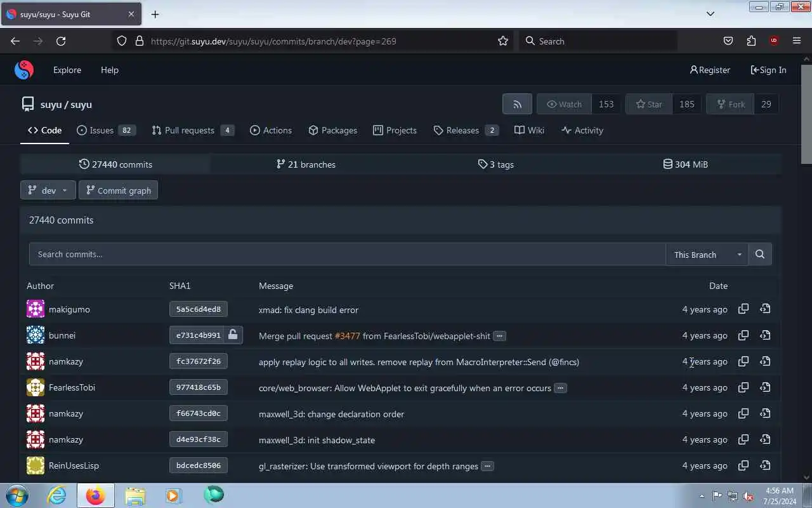Browse source at commit 977418c65b
Viewport: 812px width, 508px height.
[765, 387]
